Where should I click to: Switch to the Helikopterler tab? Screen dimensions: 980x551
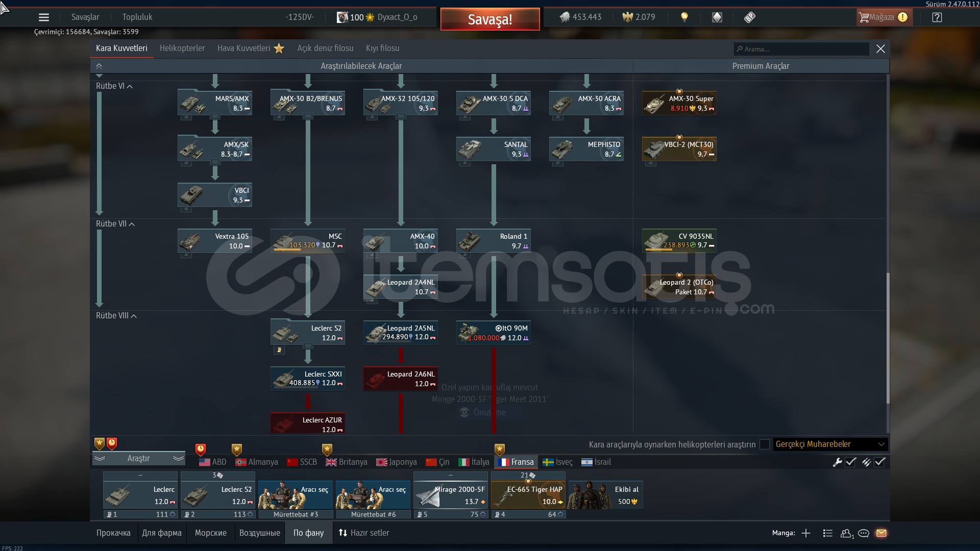pyautogui.click(x=182, y=48)
